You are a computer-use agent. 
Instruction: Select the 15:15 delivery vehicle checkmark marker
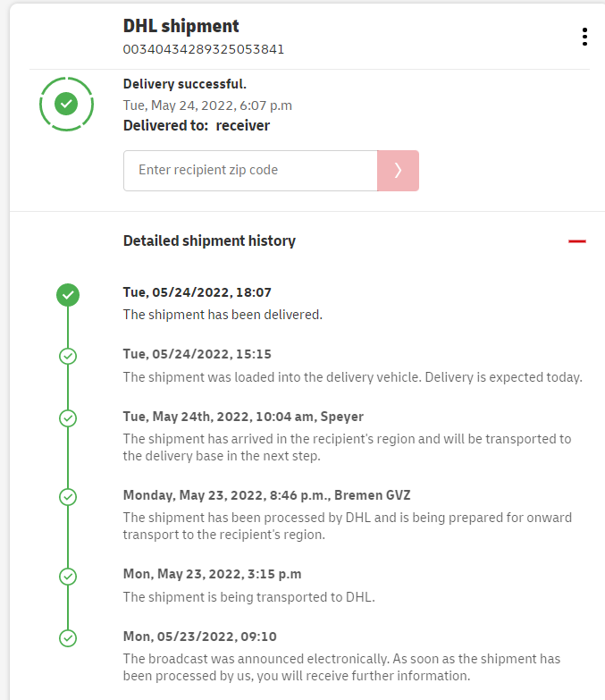coord(68,356)
